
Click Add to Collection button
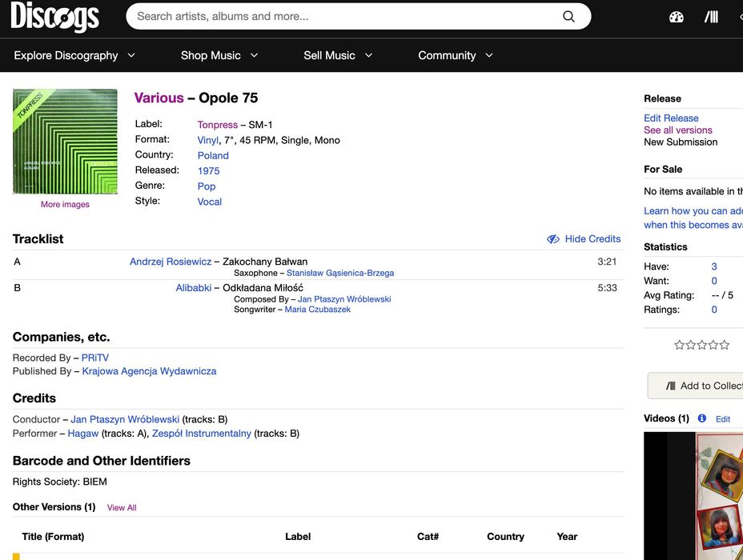[695, 386]
